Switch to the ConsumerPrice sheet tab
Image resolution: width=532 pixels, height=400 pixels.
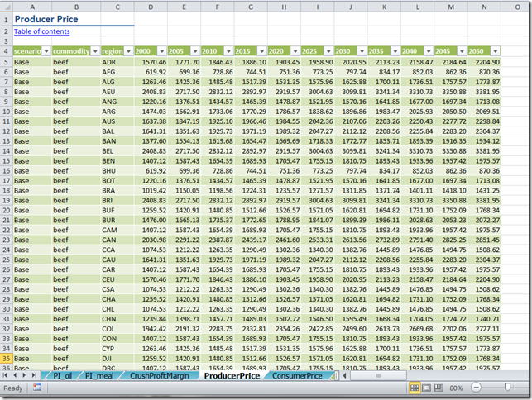[x=296, y=375]
